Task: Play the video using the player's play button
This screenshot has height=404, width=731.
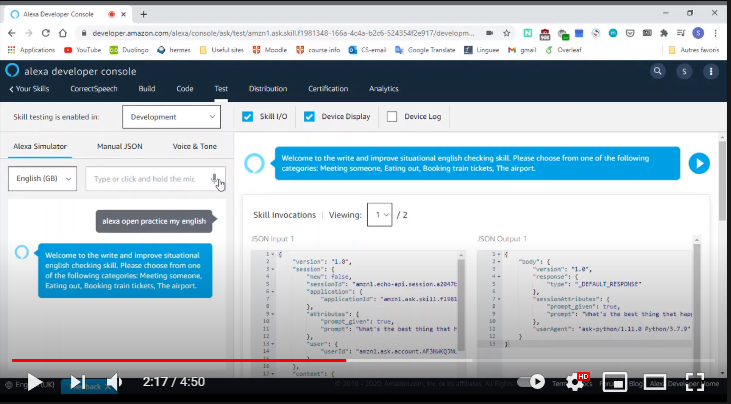Action: coord(33,382)
